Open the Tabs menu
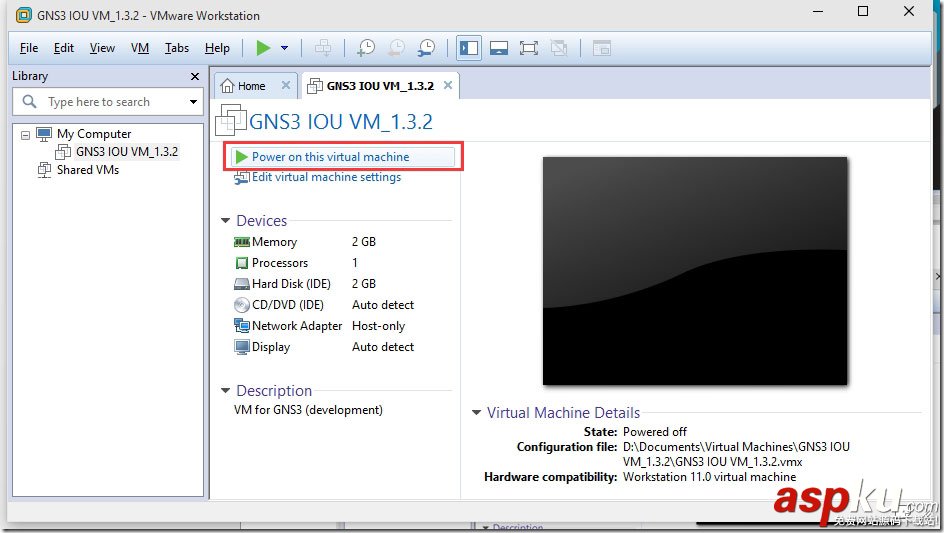 tap(176, 48)
